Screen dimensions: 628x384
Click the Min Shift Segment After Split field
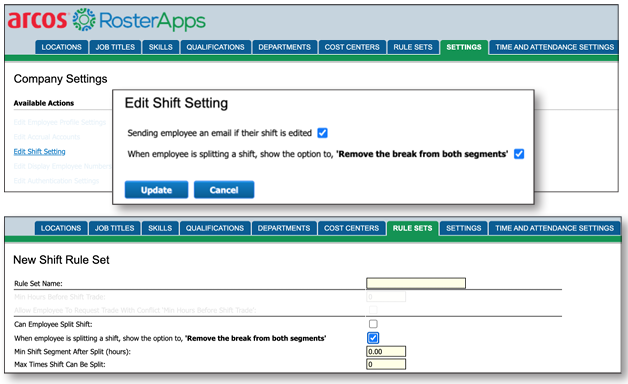tap(386, 352)
